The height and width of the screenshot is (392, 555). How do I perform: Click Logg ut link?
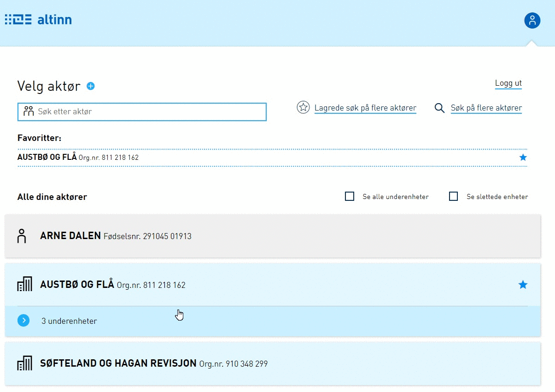point(508,83)
